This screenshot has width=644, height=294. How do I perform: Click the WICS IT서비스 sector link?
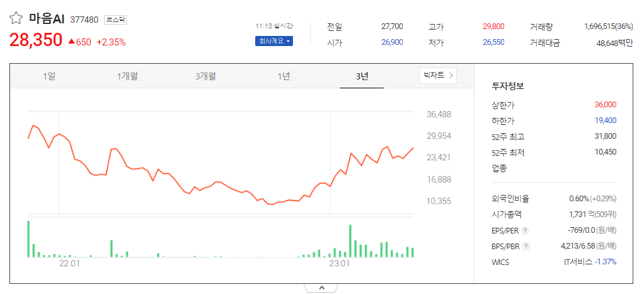pyautogui.click(x=578, y=262)
